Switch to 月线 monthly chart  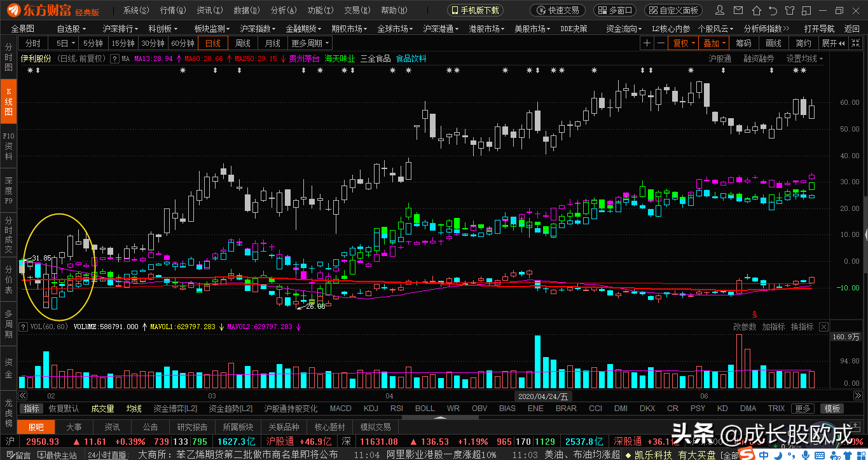272,43
